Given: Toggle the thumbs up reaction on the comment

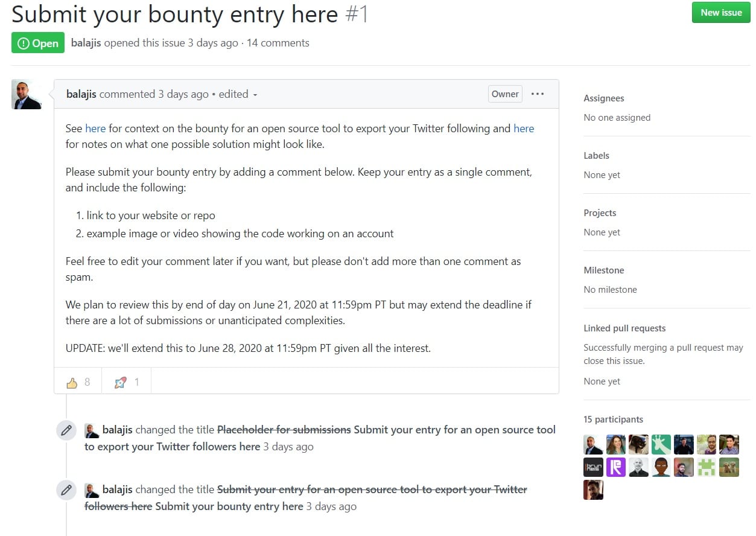Looking at the screenshot, I should [78, 381].
